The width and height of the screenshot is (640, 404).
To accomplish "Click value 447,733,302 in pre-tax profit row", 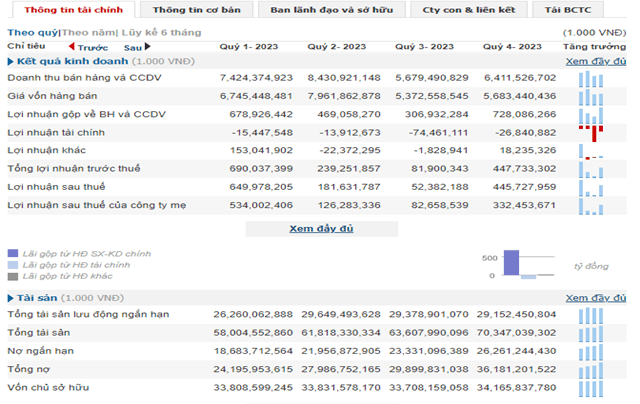I will (x=524, y=169).
